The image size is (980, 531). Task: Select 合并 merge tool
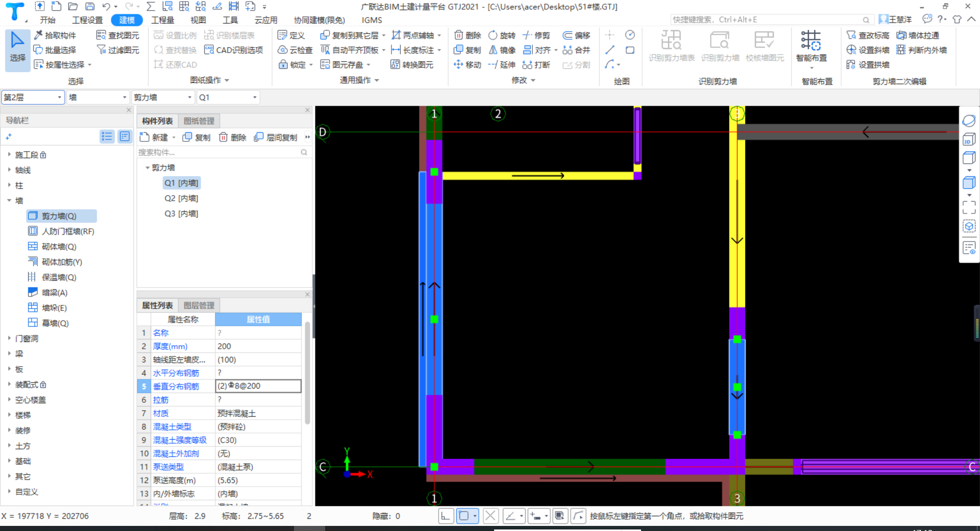pyautogui.click(x=576, y=50)
